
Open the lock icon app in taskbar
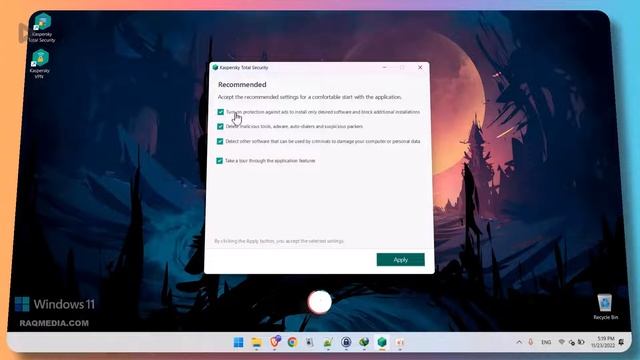346,342
